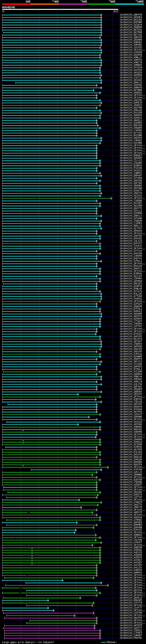Pick the UniRef100_C4JUS6 label
146x644 pixels.
[131, 364]
